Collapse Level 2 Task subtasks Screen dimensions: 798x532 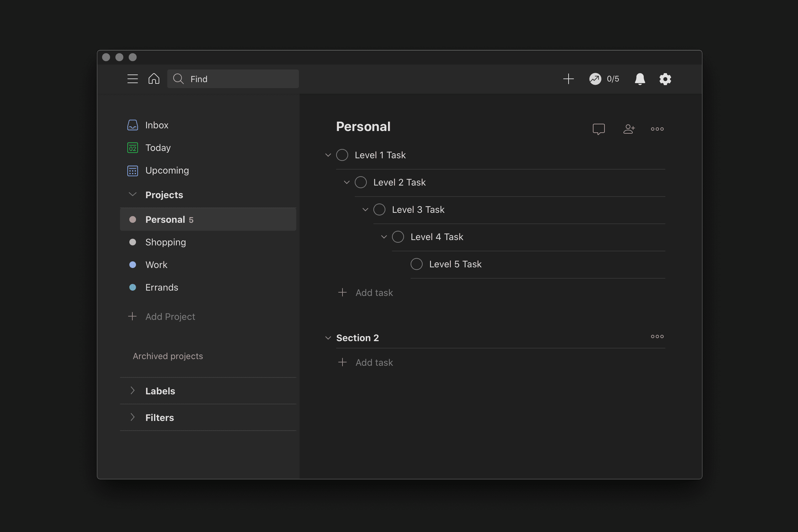pyautogui.click(x=346, y=182)
